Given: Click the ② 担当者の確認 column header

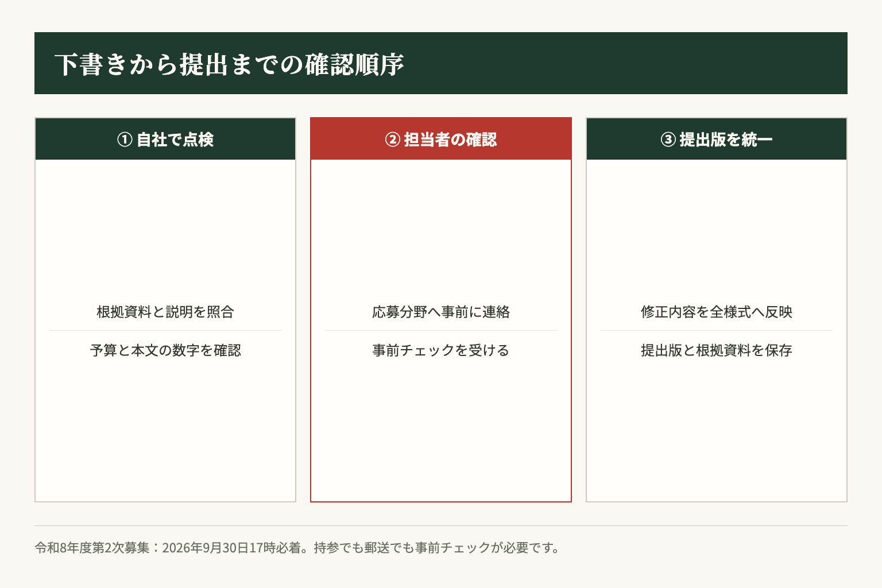Looking at the screenshot, I should click(441, 139).
